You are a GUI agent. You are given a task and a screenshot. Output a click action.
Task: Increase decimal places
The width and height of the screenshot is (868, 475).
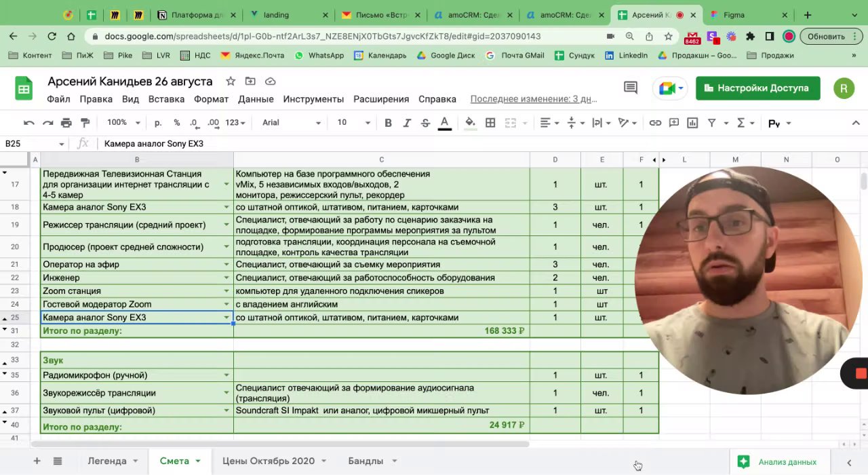pyautogui.click(x=213, y=123)
